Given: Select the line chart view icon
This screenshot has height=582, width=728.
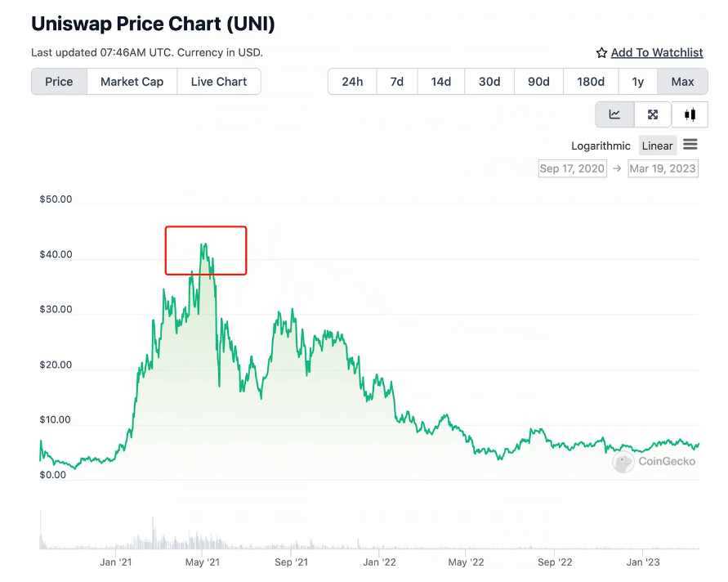Looking at the screenshot, I should [614, 114].
